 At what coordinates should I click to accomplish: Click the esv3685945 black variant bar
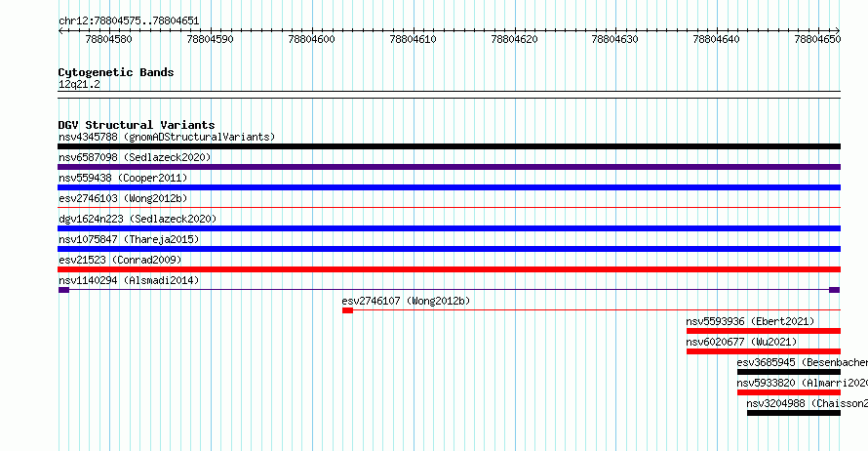coord(789,372)
